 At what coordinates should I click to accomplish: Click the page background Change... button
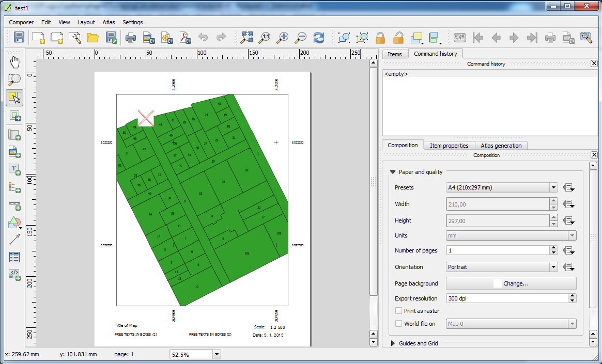511,283
